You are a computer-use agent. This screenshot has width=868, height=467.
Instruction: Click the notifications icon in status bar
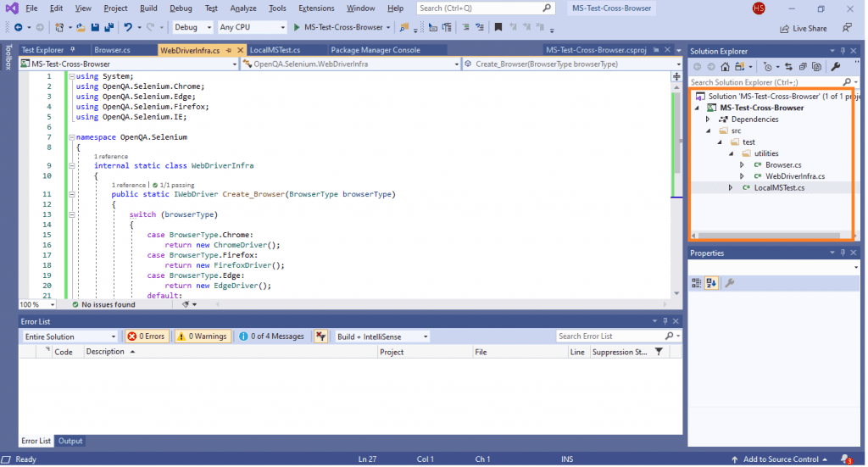846,459
